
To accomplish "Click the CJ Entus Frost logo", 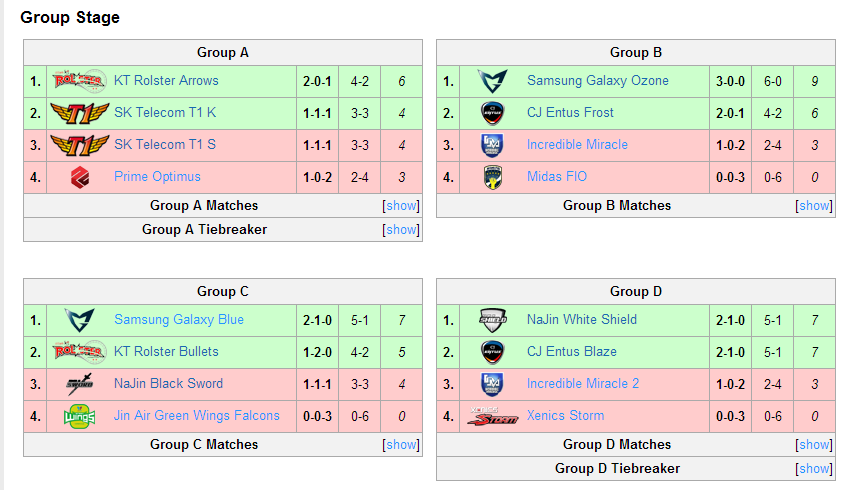I will pyautogui.click(x=492, y=113).
